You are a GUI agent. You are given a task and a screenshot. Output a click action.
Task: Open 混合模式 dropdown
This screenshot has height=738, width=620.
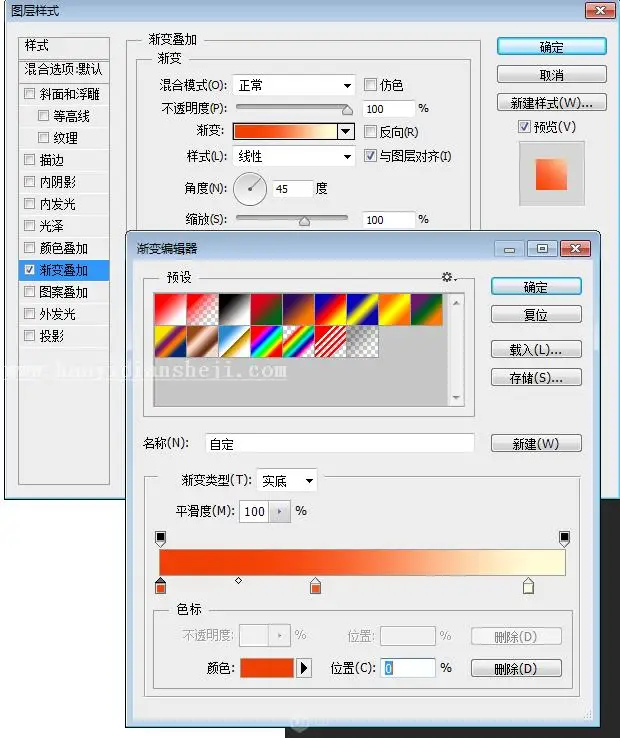(294, 86)
